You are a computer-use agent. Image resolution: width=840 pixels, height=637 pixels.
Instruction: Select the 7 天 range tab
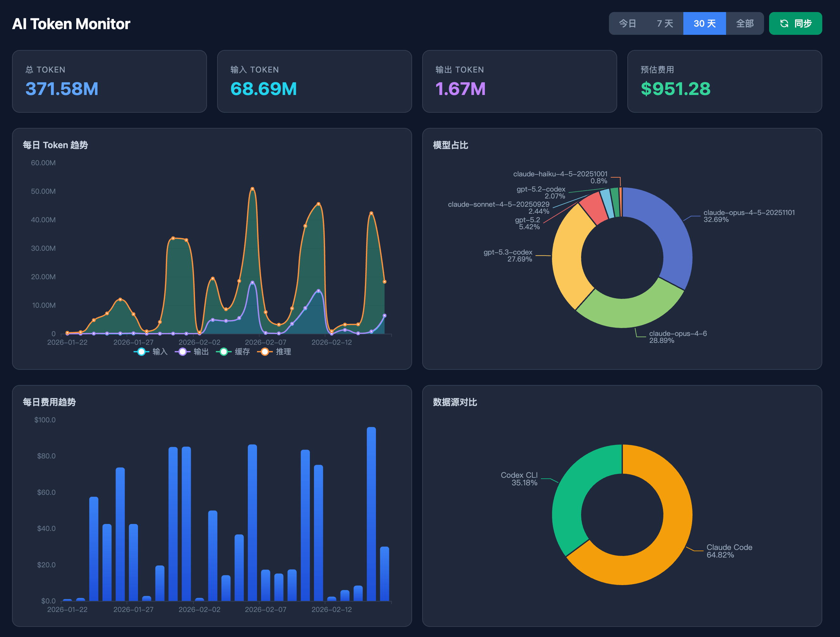pos(665,23)
